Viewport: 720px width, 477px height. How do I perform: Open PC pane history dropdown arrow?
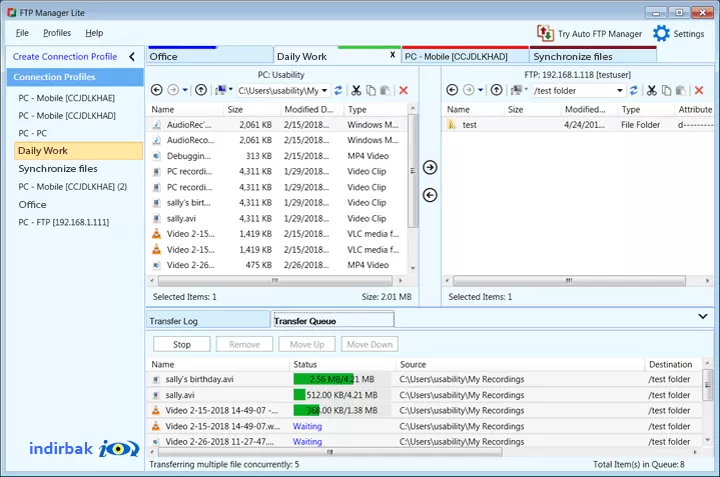185,90
